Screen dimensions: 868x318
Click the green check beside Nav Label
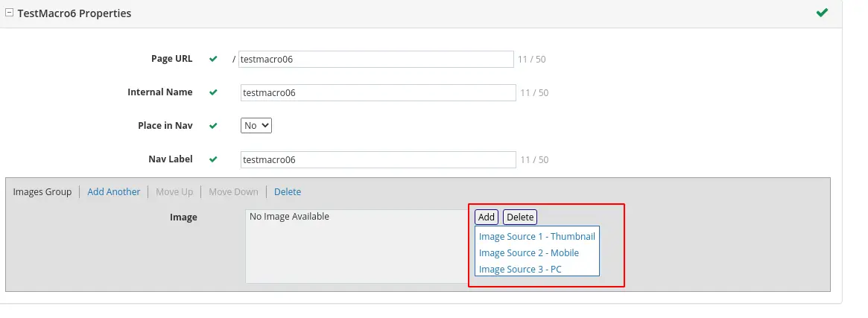213,159
